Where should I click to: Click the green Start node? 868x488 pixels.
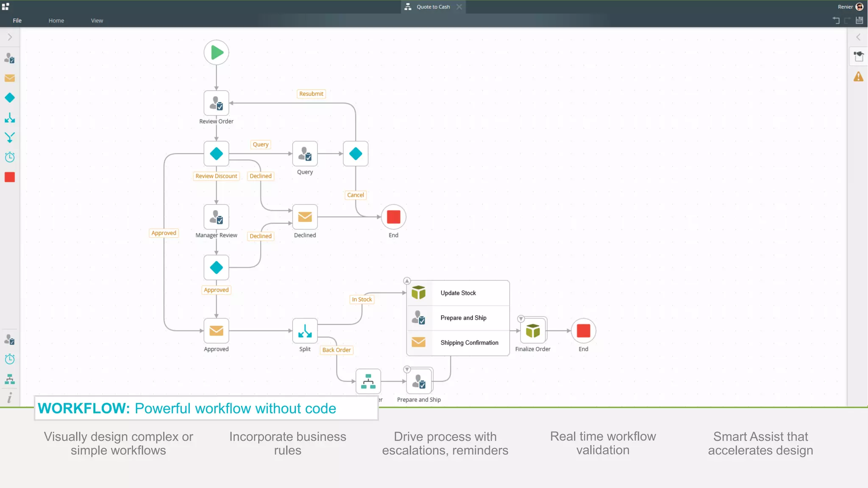tap(216, 53)
